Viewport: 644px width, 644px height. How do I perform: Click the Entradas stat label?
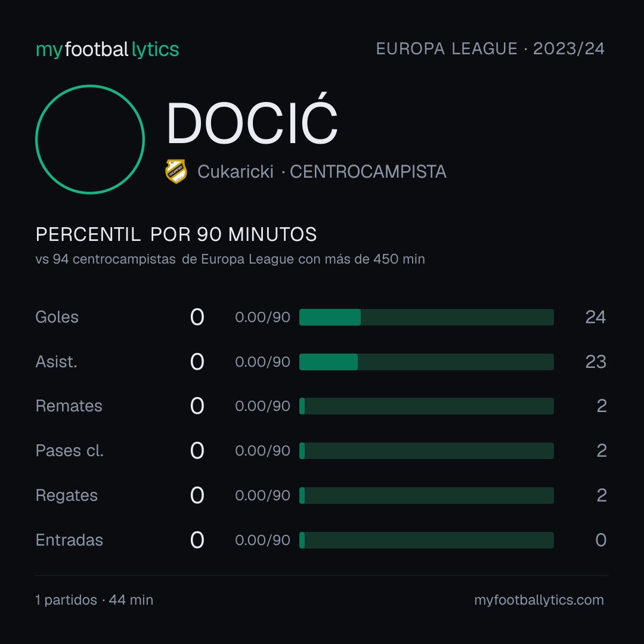click(69, 540)
